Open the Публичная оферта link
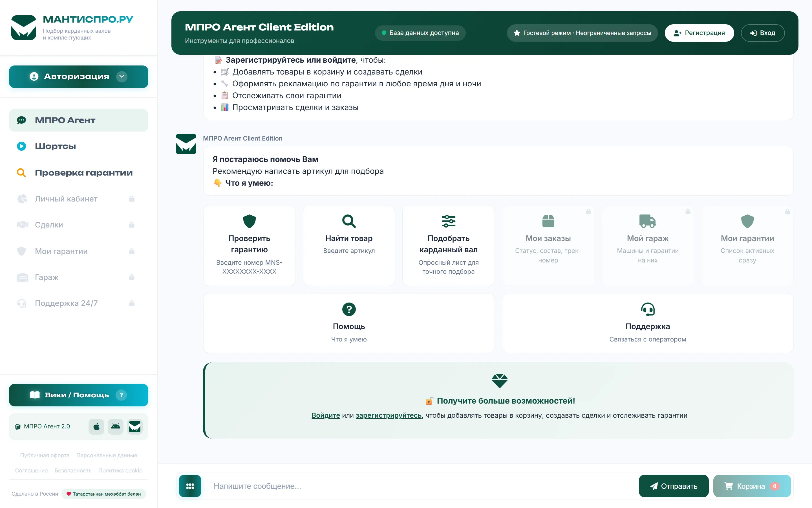812x508 pixels. (45, 455)
